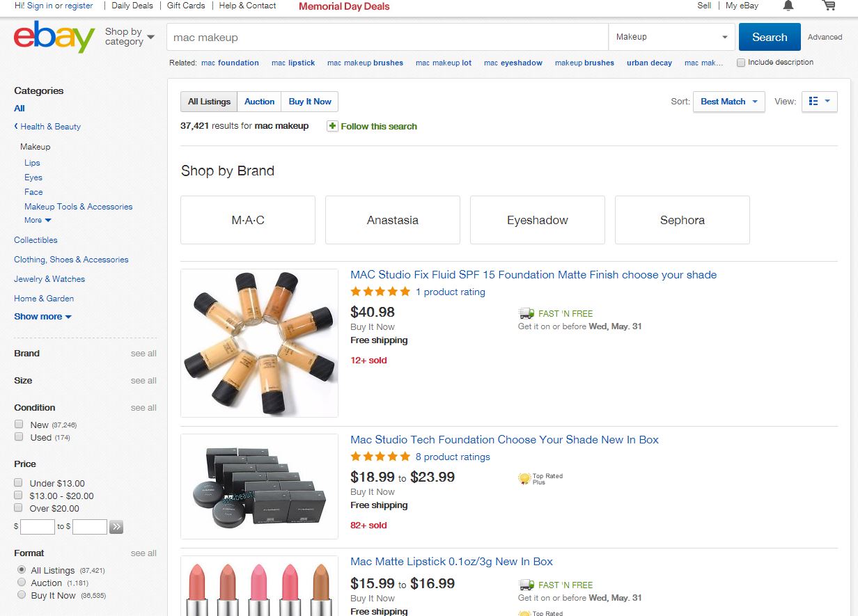
Task: Click the price range go arrow button
Action: (x=116, y=527)
